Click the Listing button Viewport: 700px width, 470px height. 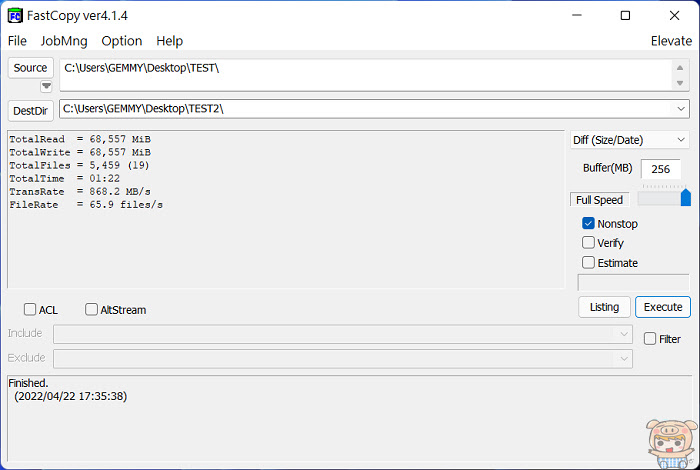(x=604, y=307)
